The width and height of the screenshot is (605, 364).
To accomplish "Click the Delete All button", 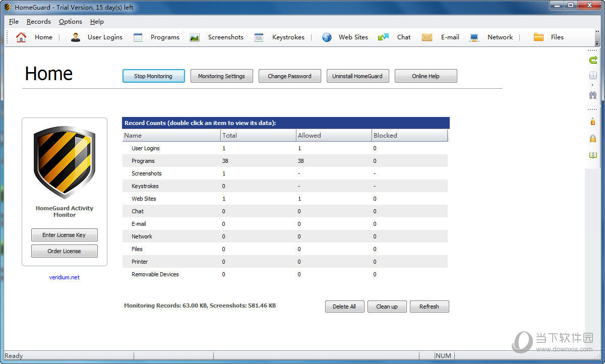I will [344, 307].
